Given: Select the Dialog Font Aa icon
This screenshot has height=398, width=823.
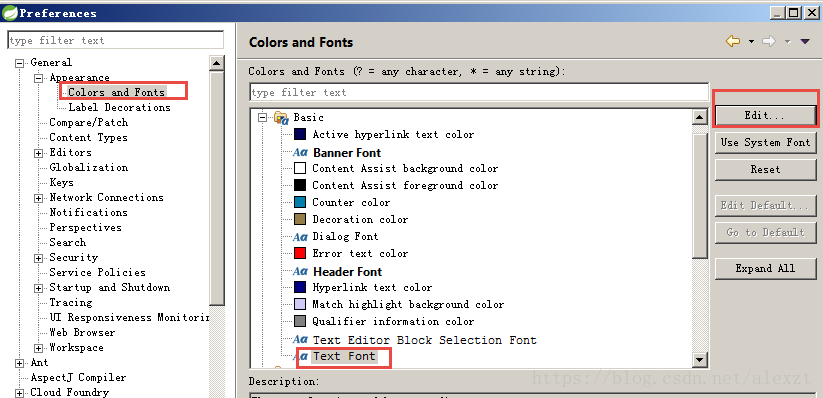Looking at the screenshot, I should [x=300, y=237].
